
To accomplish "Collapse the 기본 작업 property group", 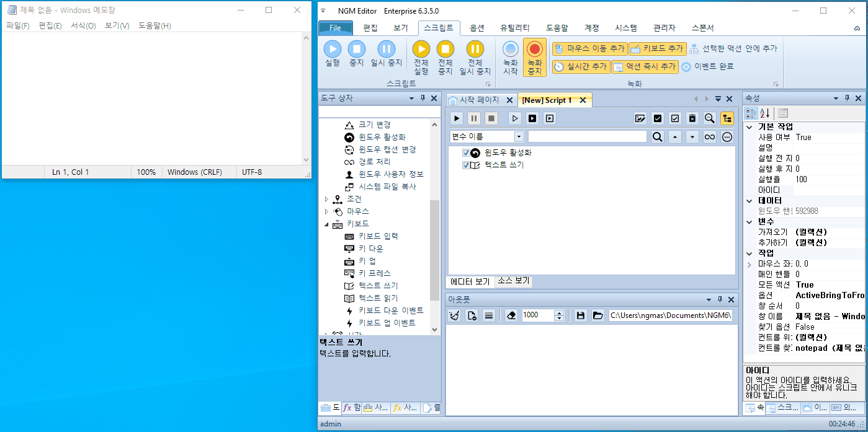I will [750, 126].
